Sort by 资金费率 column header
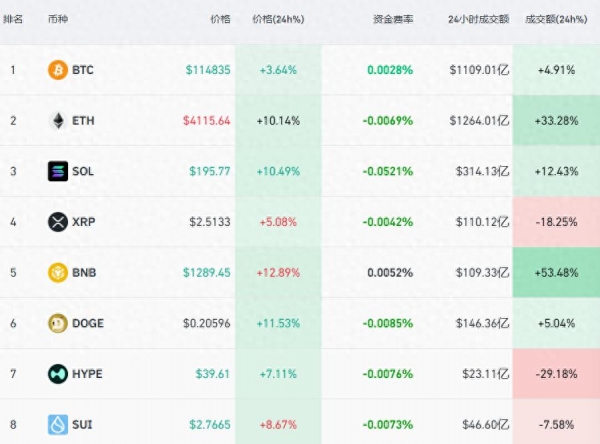 click(x=390, y=20)
